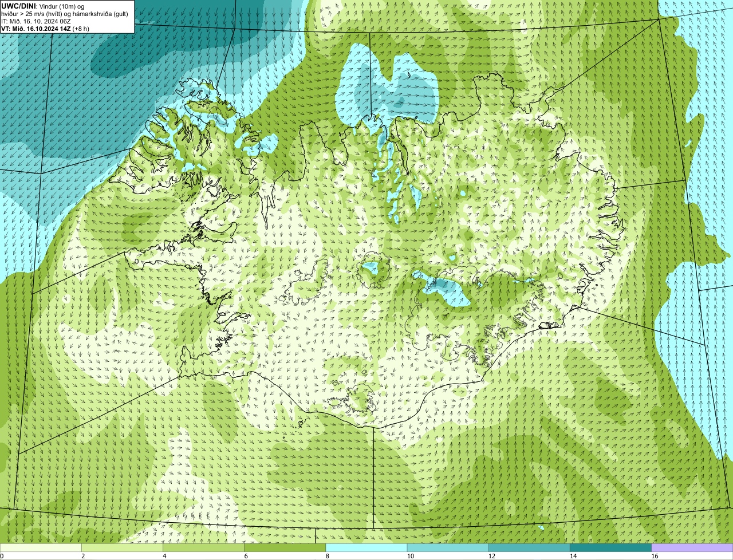Screen dimensions: 733x560
Task: Click the light green 2–4 legend swatch
Action: (x=122, y=547)
